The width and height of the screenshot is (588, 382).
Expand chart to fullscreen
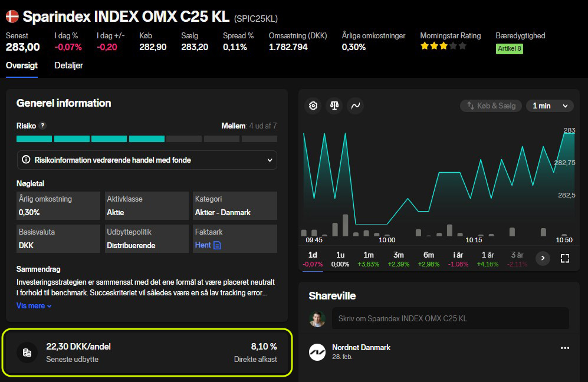(x=565, y=258)
